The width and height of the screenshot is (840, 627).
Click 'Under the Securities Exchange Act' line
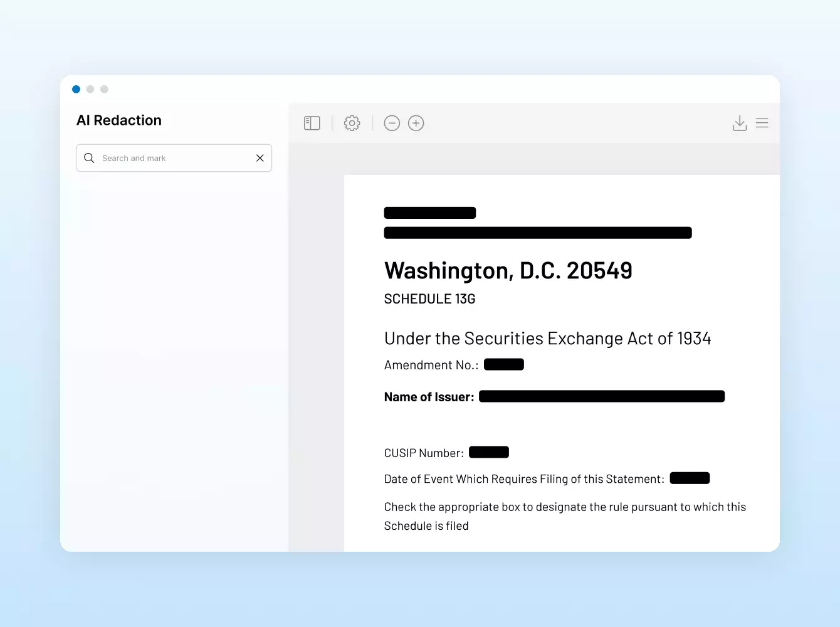coord(547,339)
